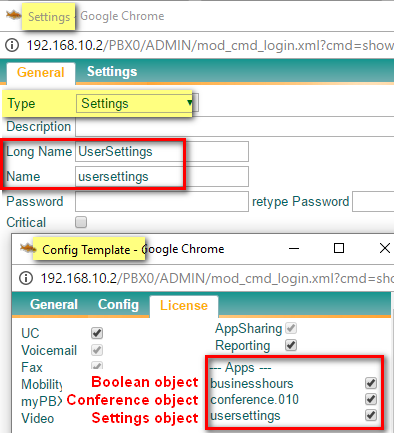Image resolution: width=394 pixels, height=433 pixels.
Task: Click the innovaphone favicon in Settings window title
Action: click(13, 15)
